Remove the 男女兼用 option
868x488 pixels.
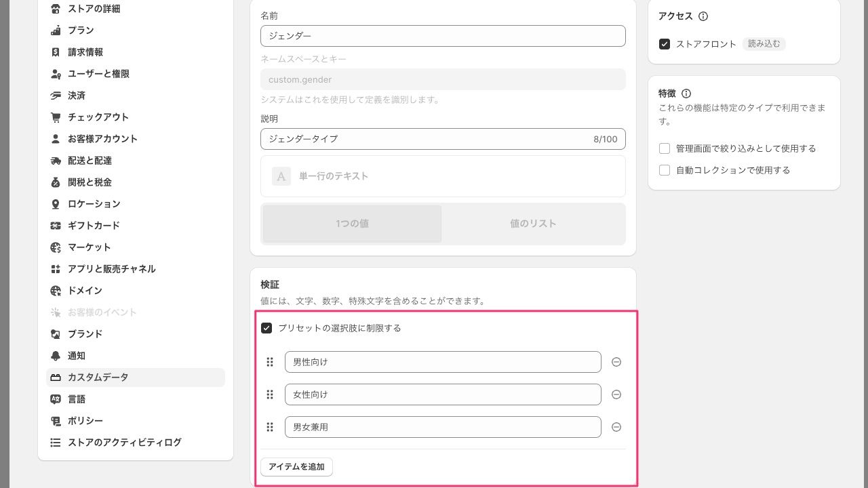[x=616, y=427]
